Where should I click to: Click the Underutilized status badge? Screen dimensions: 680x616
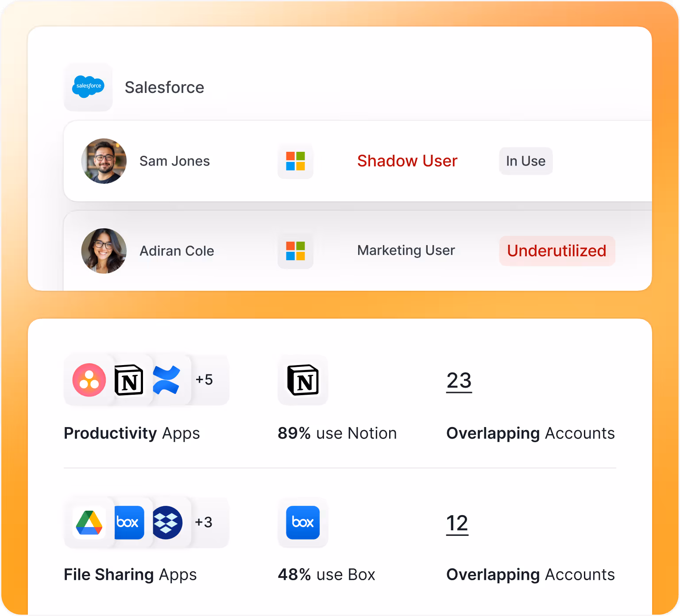pyautogui.click(x=557, y=251)
